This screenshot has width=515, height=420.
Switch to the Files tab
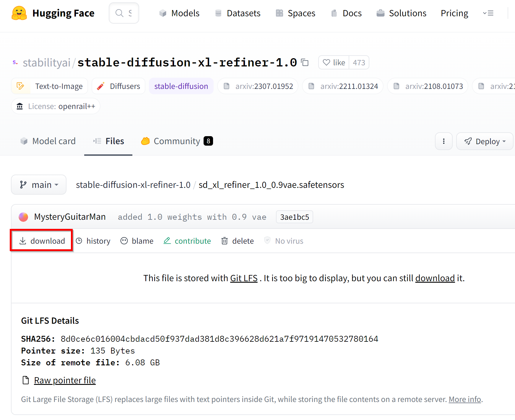(x=108, y=141)
